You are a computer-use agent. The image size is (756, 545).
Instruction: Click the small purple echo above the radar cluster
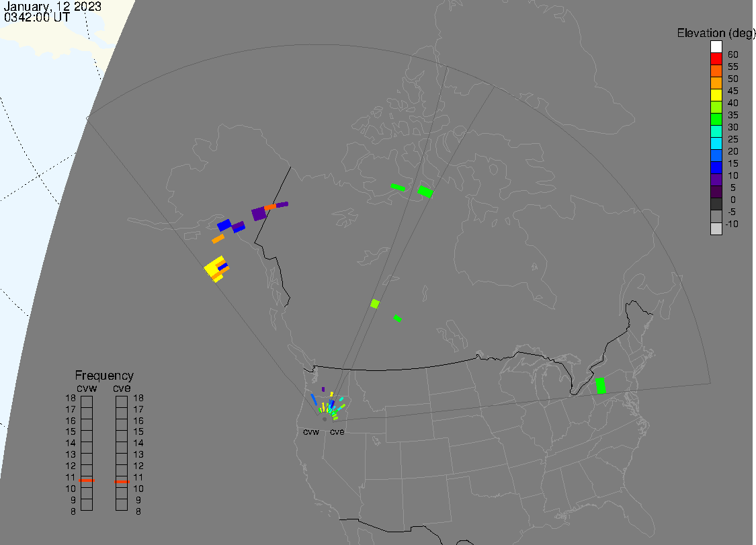pos(323,389)
